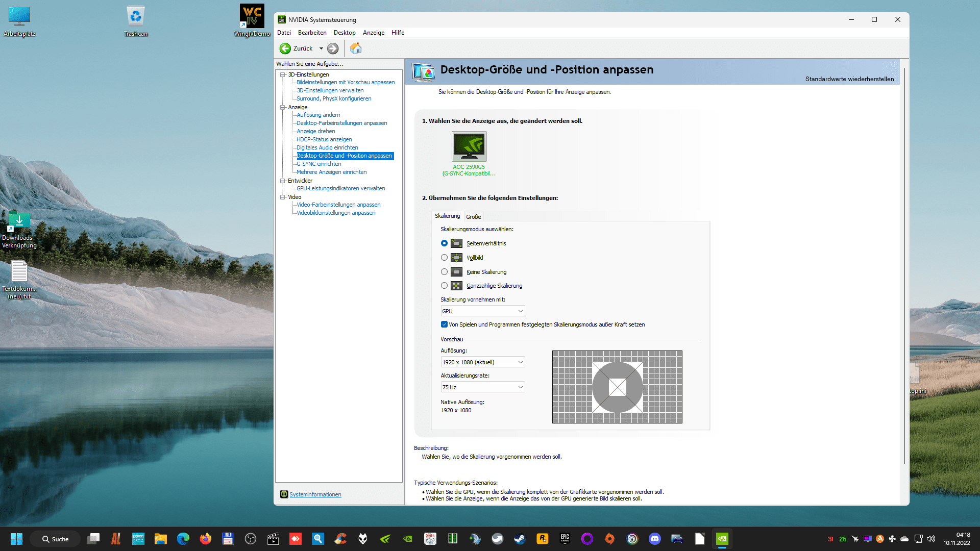The width and height of the screenshot is (980, 551).
Task: Uncheck override scaling mode set by games checkbox
Action: [444, 324]
